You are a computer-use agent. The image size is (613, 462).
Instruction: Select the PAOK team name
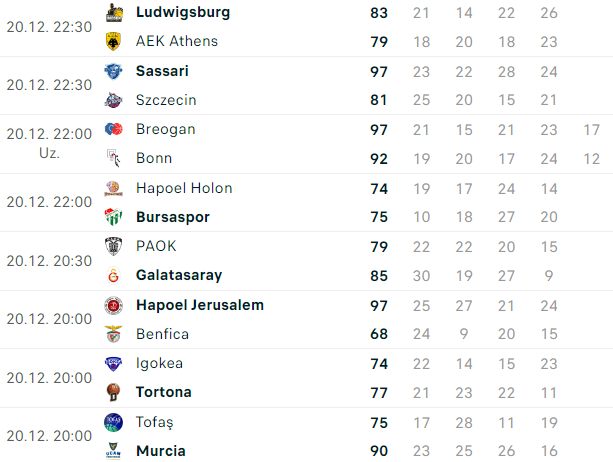pyautogui.click(x=156, y=246)
